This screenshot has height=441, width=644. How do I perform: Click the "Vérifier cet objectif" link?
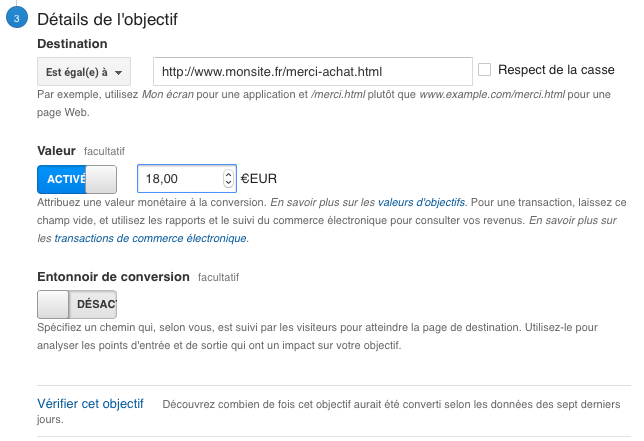click(90, 404)
